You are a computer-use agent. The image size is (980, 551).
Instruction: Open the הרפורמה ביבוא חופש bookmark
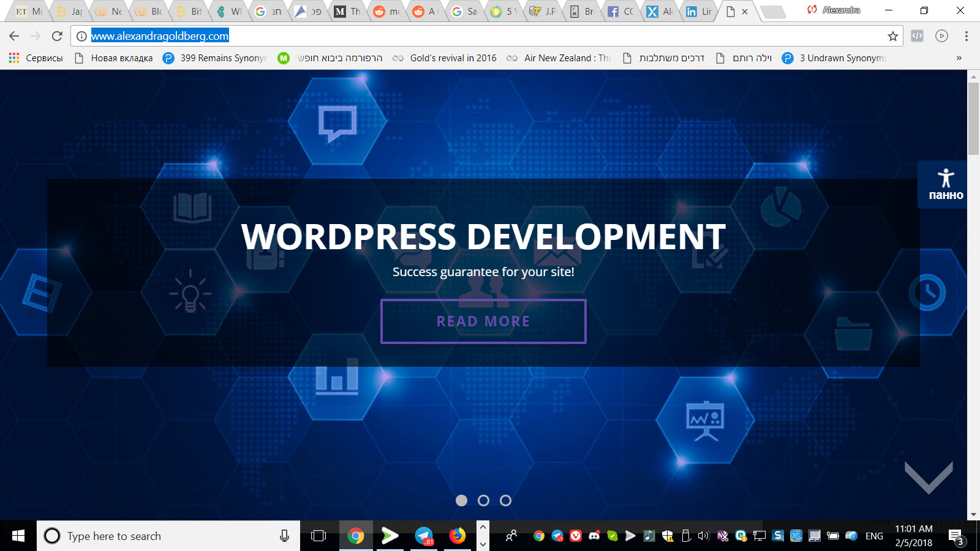330,58
